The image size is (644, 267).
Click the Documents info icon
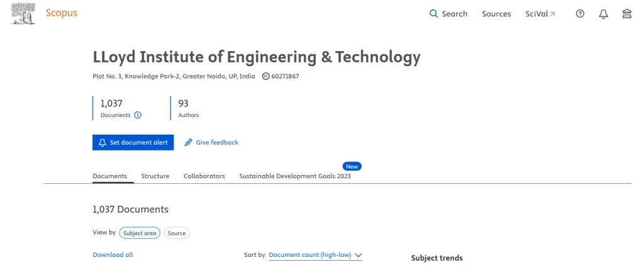pos(138,115)
